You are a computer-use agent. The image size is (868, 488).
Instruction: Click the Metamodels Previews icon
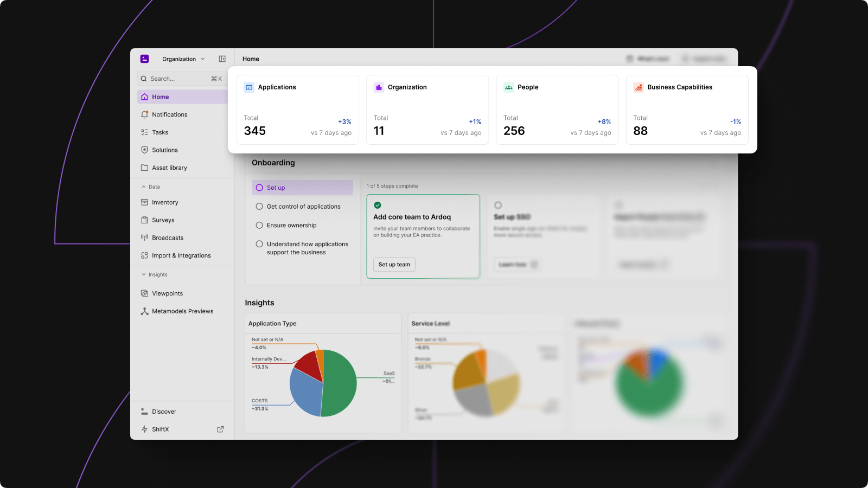click(x=144, y=311)
